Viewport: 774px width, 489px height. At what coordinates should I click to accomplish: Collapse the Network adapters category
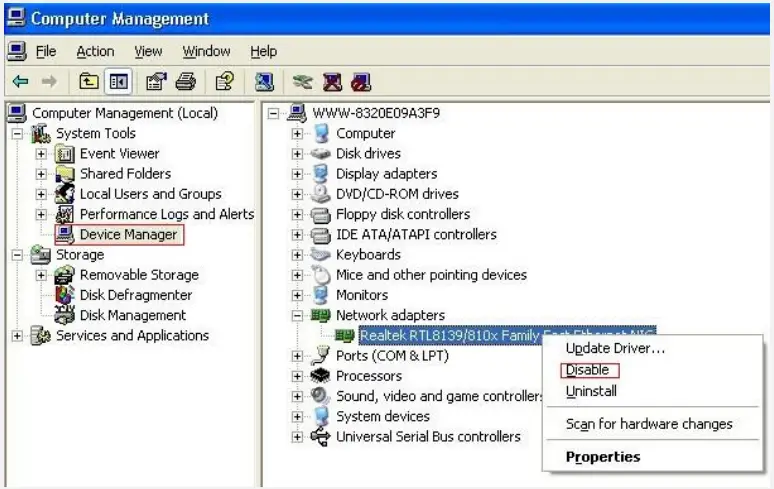(297, 316)
